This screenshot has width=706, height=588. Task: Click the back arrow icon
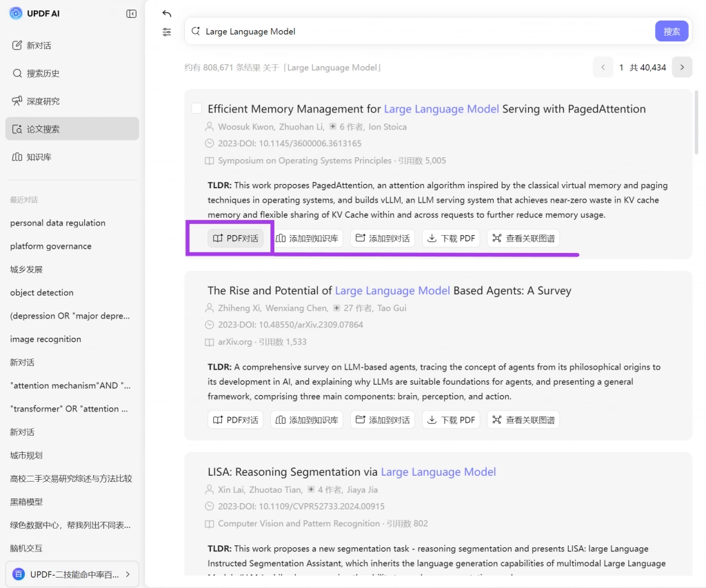[x=167, y=14]
